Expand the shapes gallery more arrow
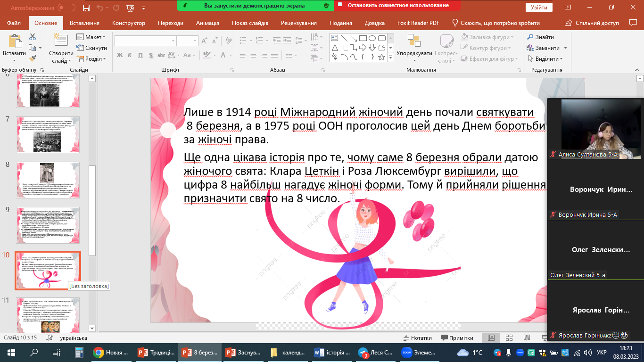644x362 pixels. click(x=390, y=58)
